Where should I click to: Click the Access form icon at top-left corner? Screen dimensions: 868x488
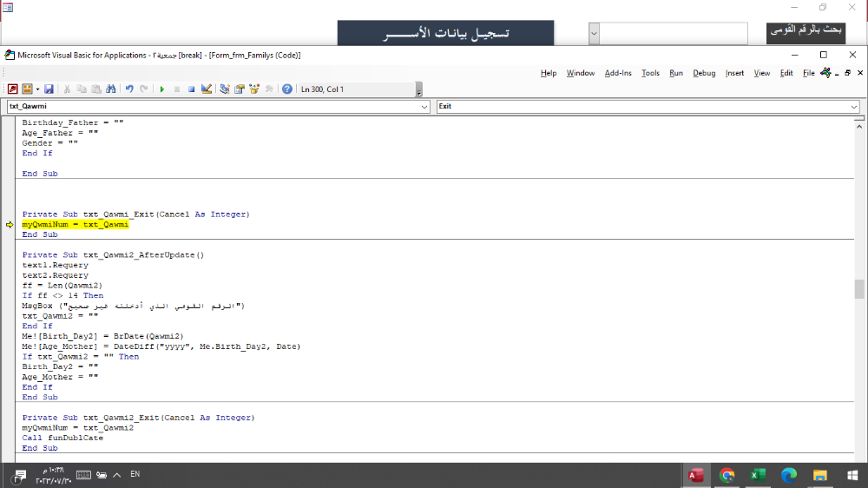point(8,7)
